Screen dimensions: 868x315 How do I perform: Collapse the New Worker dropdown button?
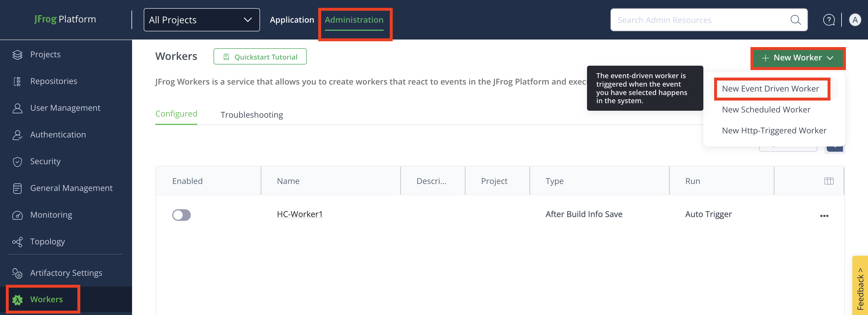point(798,58)
